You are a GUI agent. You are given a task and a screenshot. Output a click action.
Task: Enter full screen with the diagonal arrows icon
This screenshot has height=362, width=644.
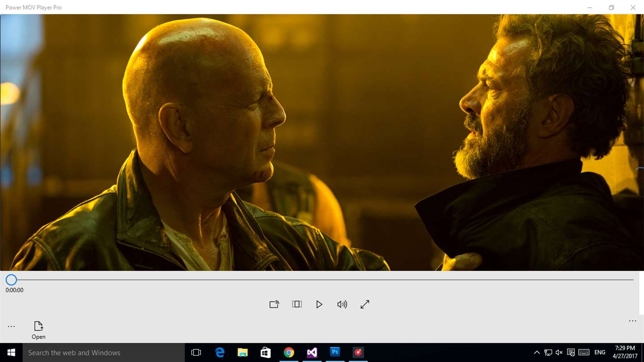tap(365, 304)
